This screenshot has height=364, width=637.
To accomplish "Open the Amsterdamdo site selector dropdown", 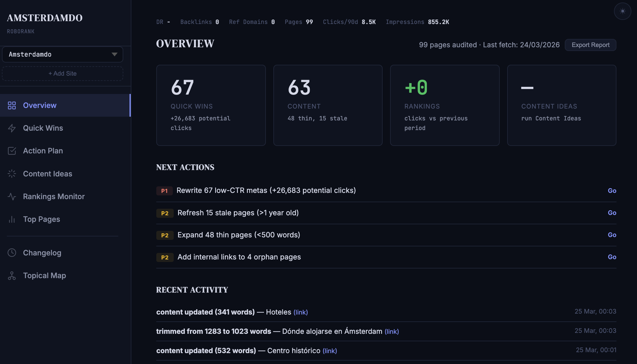I will coord(62,54).
